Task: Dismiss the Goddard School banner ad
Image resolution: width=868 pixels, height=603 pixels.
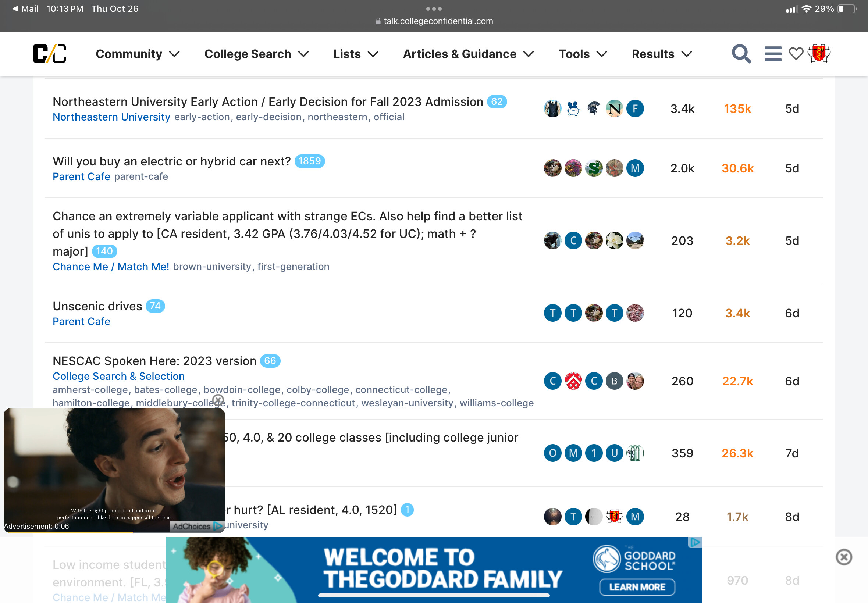Action: pyautogui.click(x=843, y=557)
